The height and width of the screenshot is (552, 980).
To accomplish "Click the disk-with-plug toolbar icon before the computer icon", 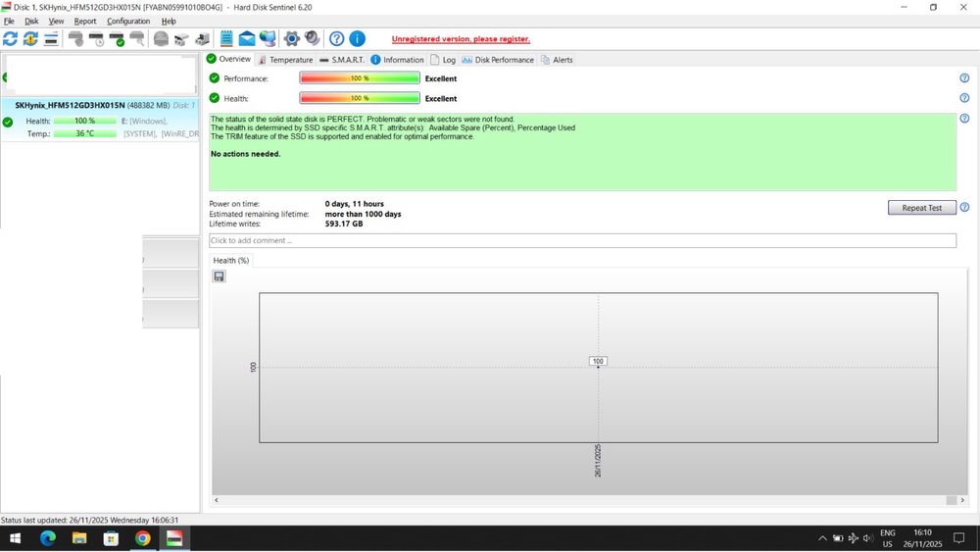I will (x=181, y=39).
